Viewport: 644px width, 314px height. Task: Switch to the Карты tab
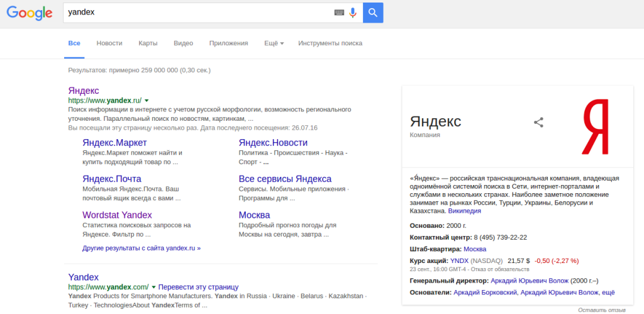coord(148,43)
